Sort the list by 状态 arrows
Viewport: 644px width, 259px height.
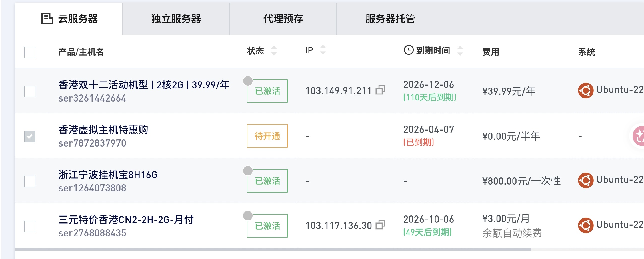(x=274, y=51)
